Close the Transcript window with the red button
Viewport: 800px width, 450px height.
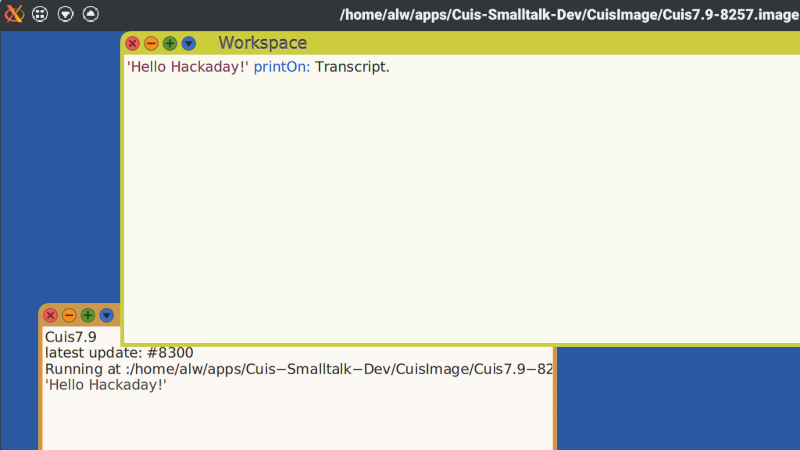tap(51, 315)
